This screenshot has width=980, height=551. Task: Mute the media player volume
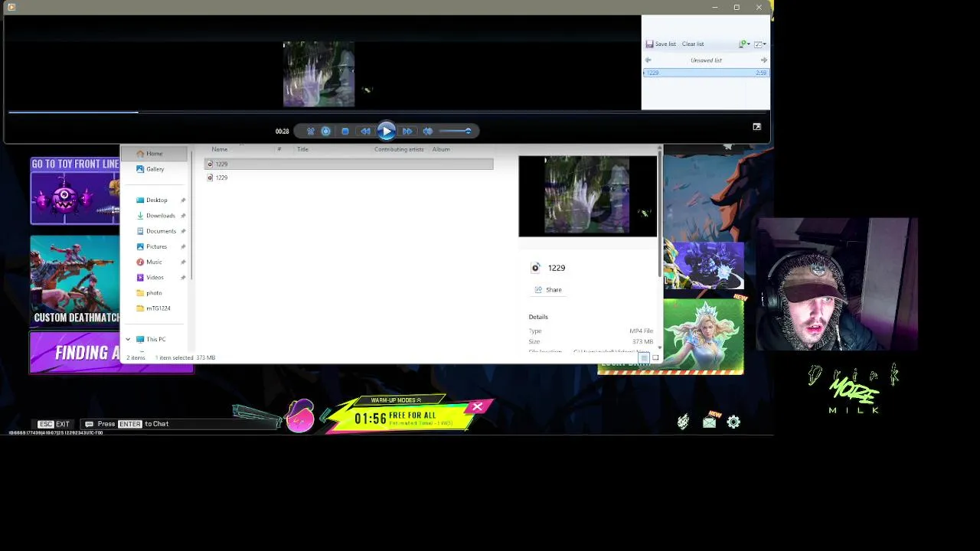tap(427, 131)
